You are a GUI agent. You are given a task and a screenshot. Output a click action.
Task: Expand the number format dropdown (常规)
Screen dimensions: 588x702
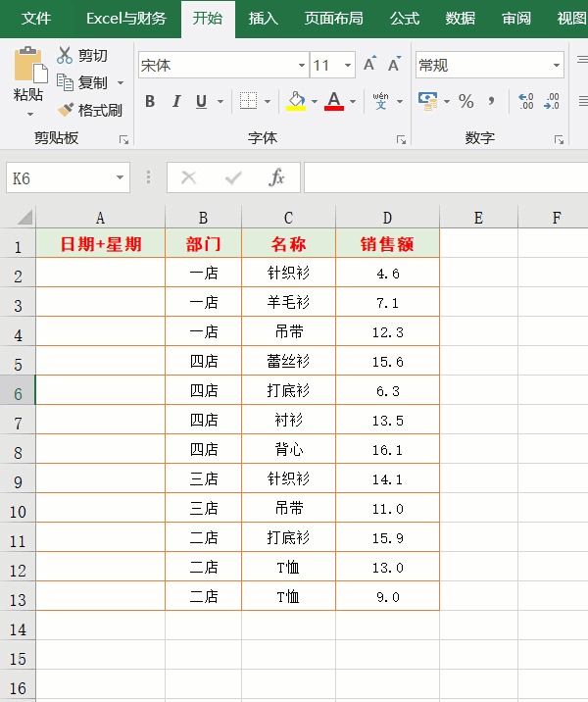coord(556,66)
